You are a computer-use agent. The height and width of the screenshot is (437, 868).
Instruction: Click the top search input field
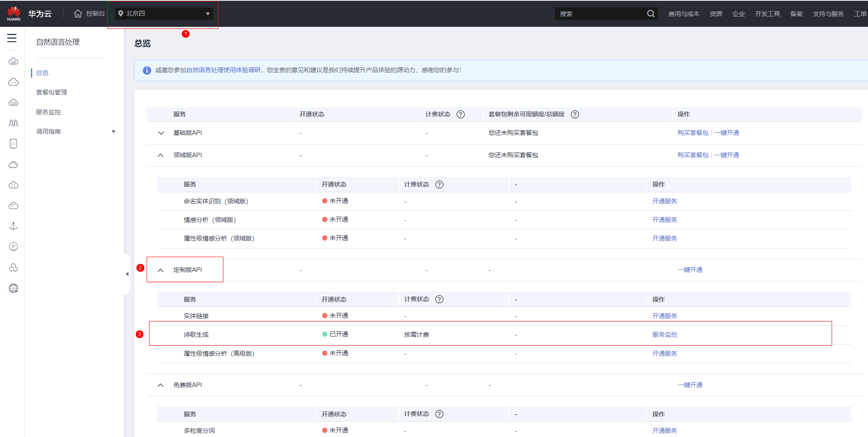(601, 14)
